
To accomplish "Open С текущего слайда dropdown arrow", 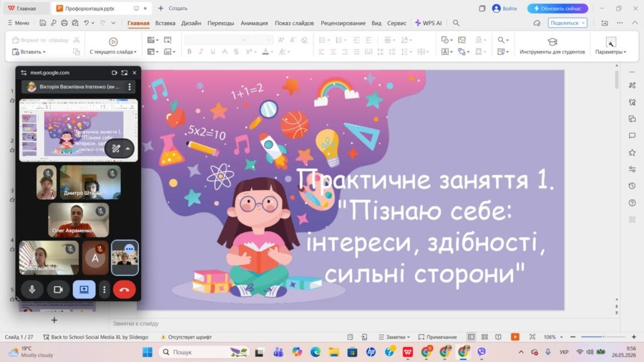I will pos(135,52).
